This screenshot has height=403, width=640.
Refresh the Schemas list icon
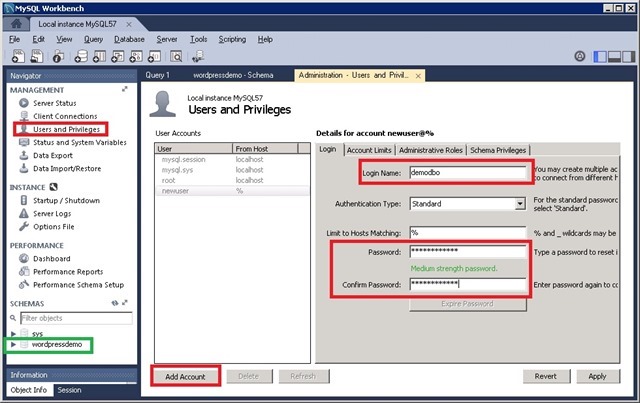[115, 303]
